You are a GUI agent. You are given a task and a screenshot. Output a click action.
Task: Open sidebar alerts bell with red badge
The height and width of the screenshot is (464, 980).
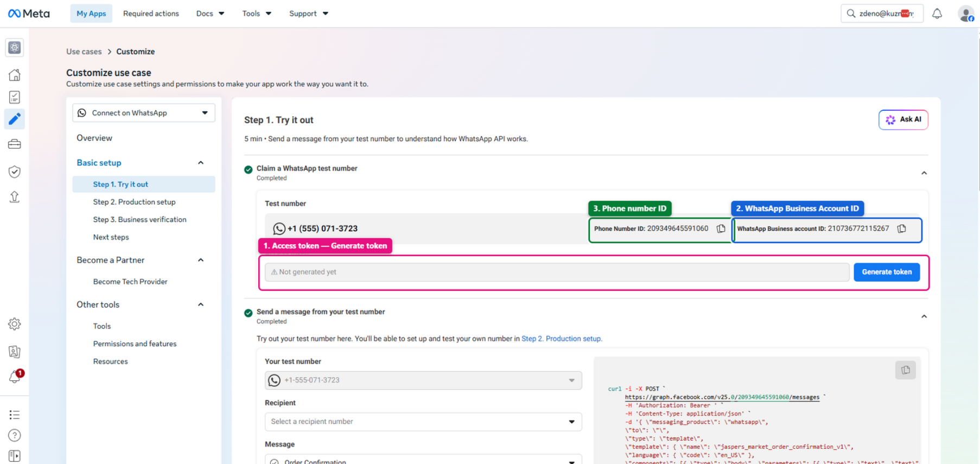point(15,377)
